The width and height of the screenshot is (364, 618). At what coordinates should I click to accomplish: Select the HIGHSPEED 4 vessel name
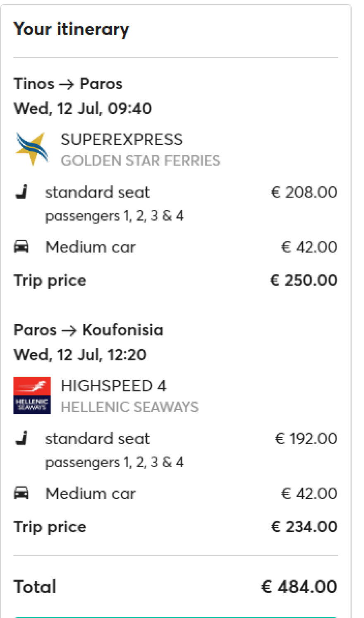coord(113,386)
